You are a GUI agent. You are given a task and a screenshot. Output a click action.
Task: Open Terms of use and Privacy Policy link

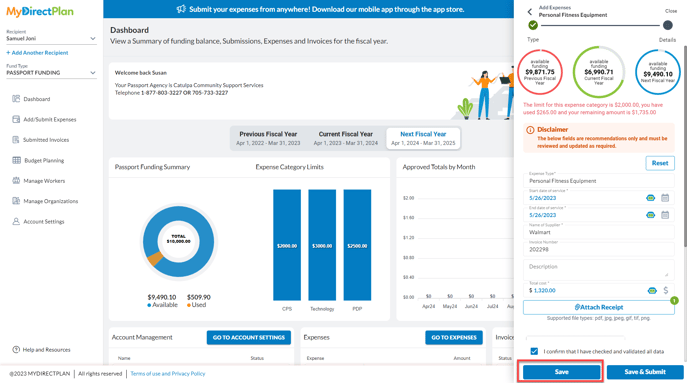pyautogui.click(x=168, y=373)
